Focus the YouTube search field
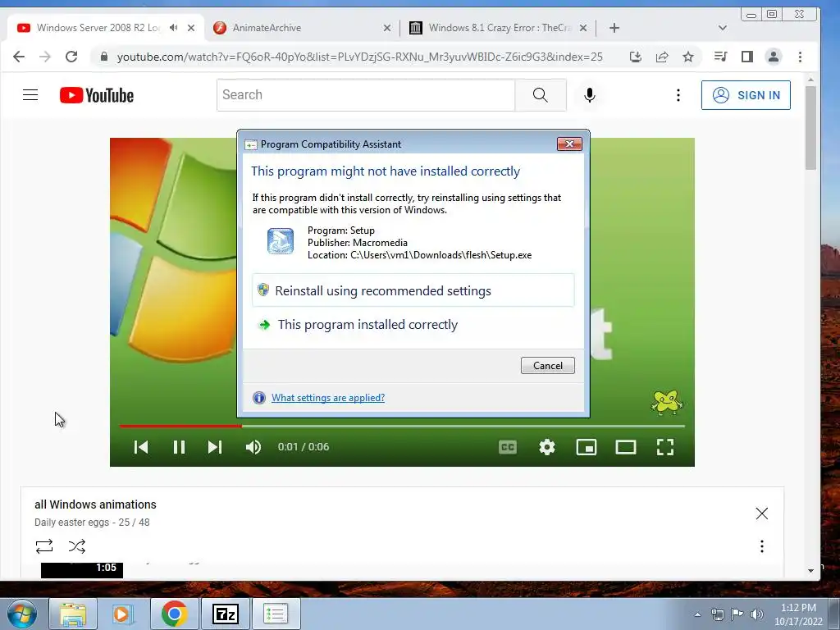Image resolution: width=840 pixels, height=630 pixels. pyautogui.click(x=366, y=95)
